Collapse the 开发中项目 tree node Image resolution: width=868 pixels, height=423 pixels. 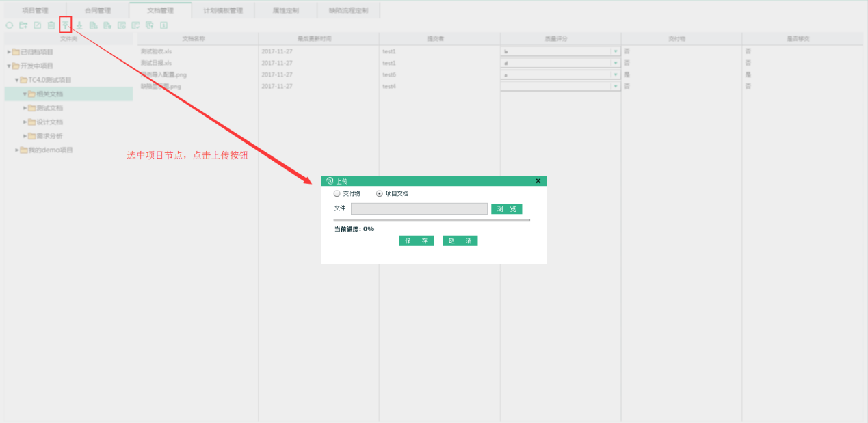(x=9, y=66)
